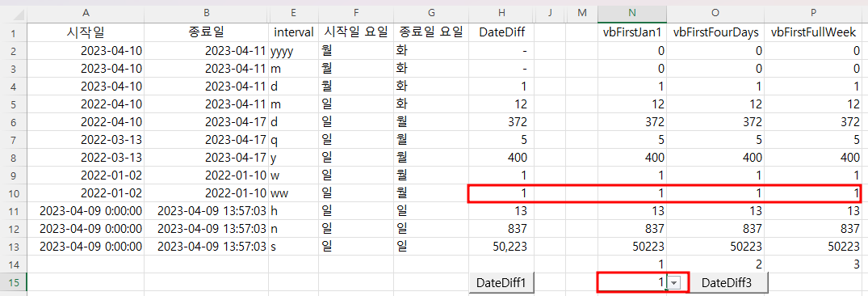The width and height of the screenshot is (868, 296).
Task: Select column header O
Action: [715, 13]
